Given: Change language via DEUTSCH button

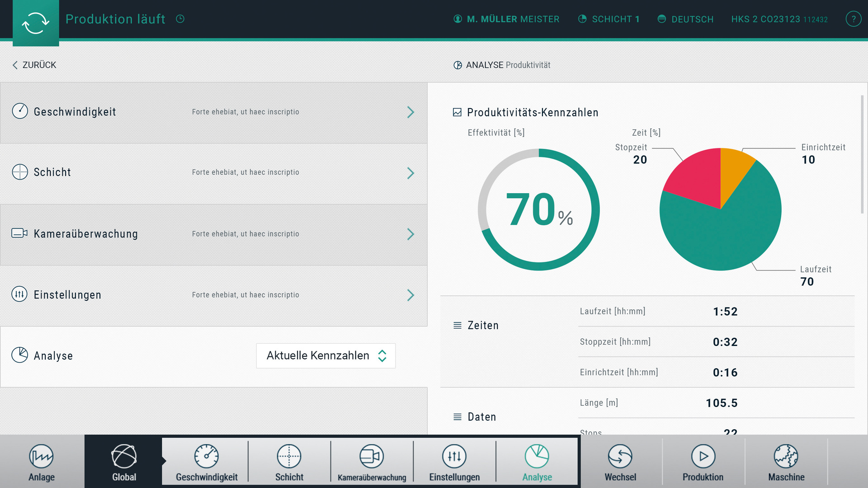Looking at the screenshot, I should (x=685, y=19).
